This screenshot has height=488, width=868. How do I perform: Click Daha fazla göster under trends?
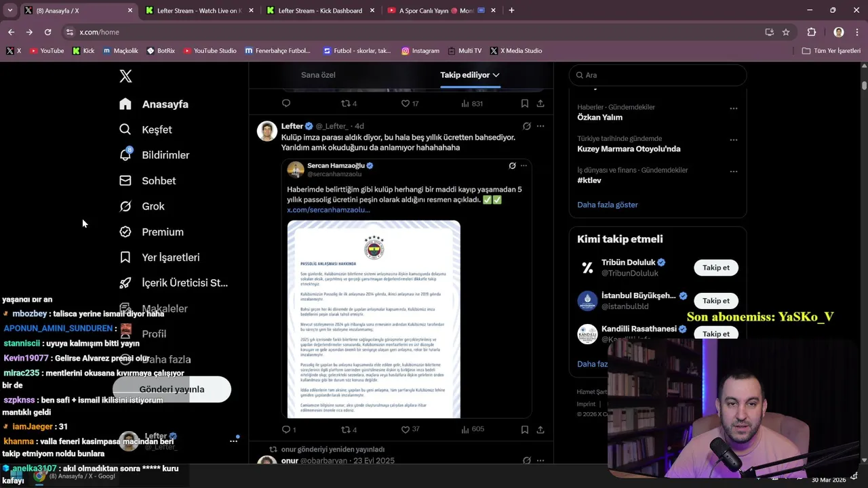[607, 205]
